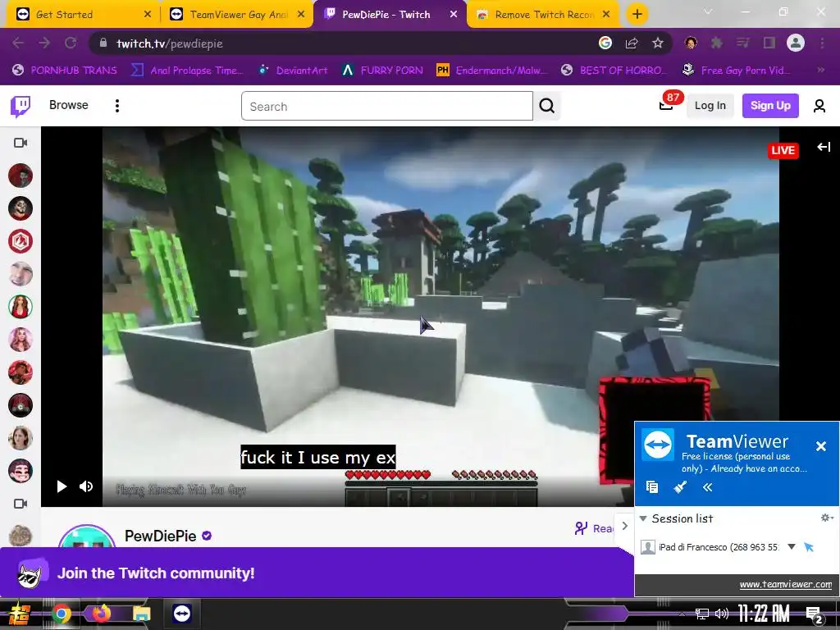This screenshot has width=840, height=630.
Task: Click the LIVE badge on the video
Action: 783,151
